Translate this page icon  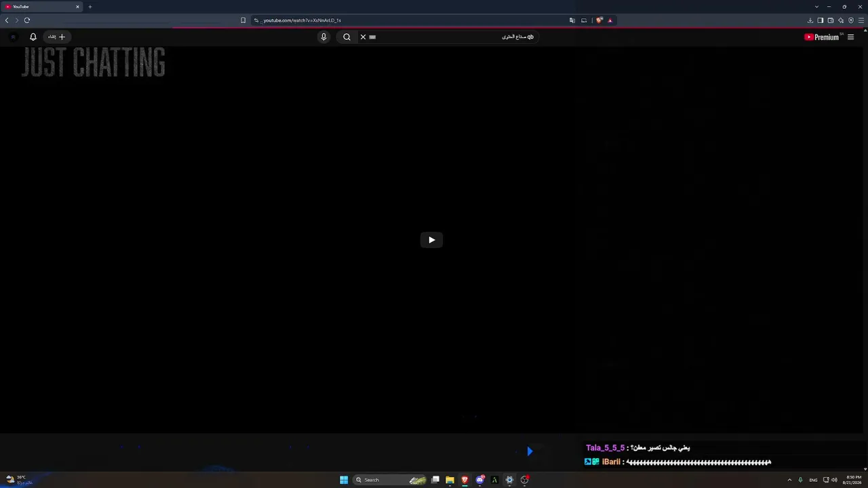[x=572, y=20]
